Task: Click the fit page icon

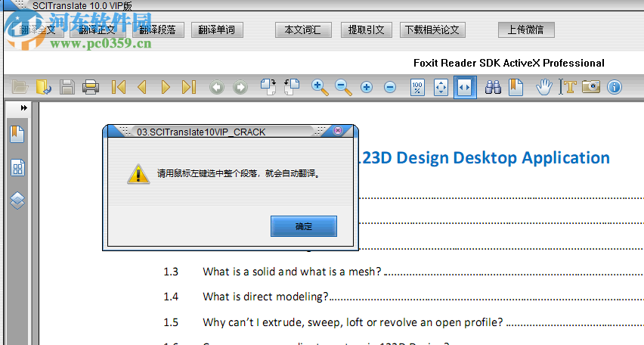Action: pos(441,87)
